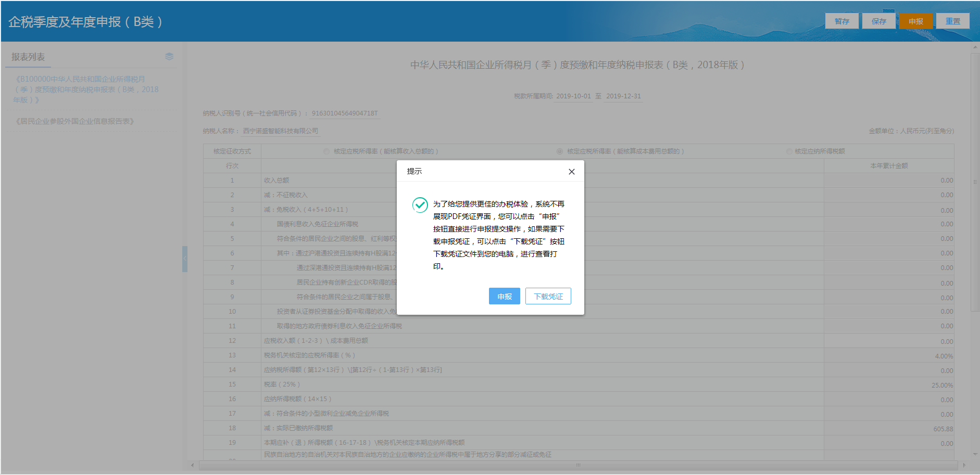Click the 暂存 button in the header
Image resolution: width=980 pixels, height=475 pixels.
(841, 21)
